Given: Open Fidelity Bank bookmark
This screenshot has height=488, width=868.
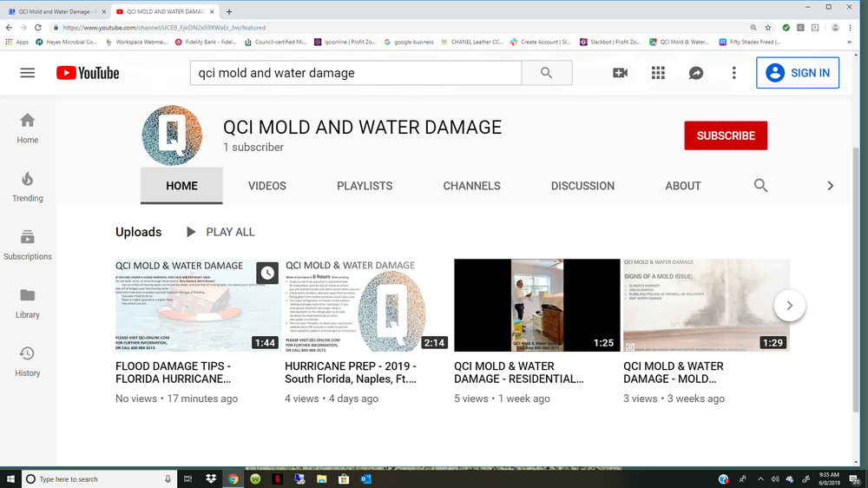Looking at the screenshot, I should 206,42.
